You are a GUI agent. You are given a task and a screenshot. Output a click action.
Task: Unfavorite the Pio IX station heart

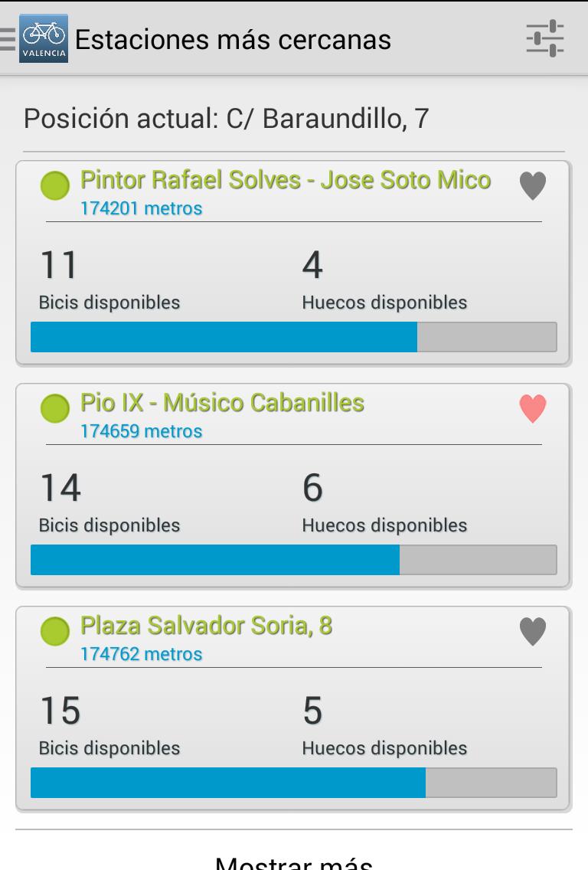[x=533, y=408]
